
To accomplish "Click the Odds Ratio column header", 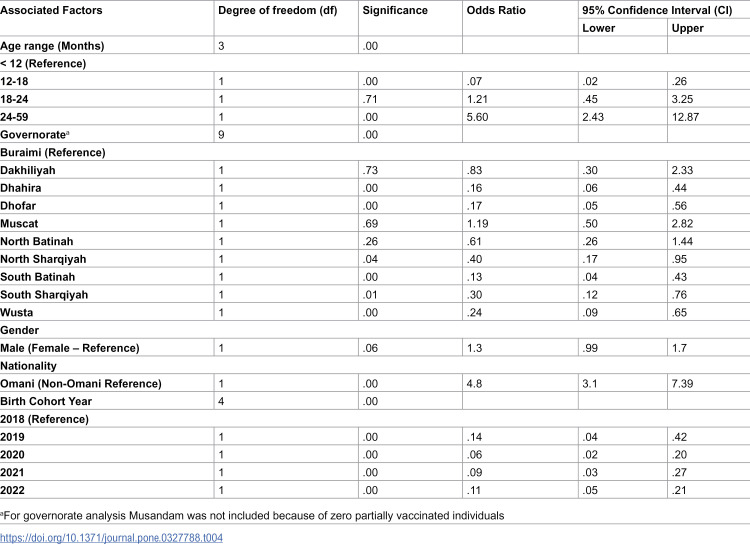I will pyautogui.click(x=496, y=11).
